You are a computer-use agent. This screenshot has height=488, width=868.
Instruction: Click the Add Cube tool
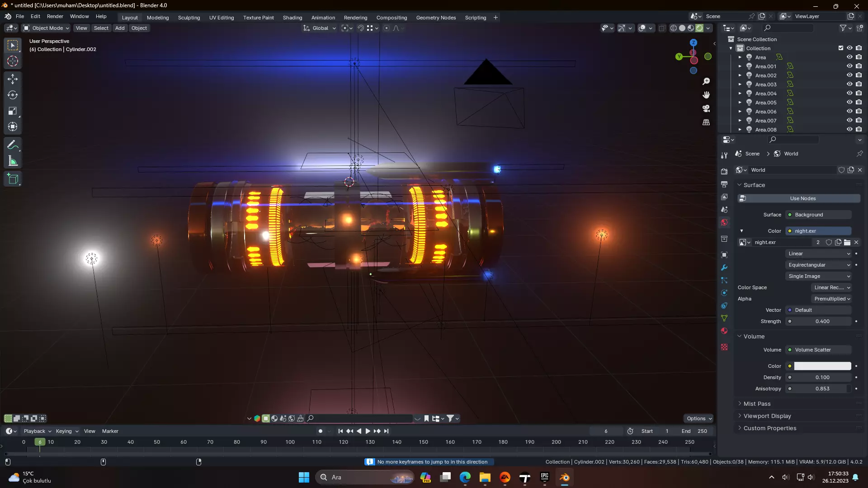[13, 179]
